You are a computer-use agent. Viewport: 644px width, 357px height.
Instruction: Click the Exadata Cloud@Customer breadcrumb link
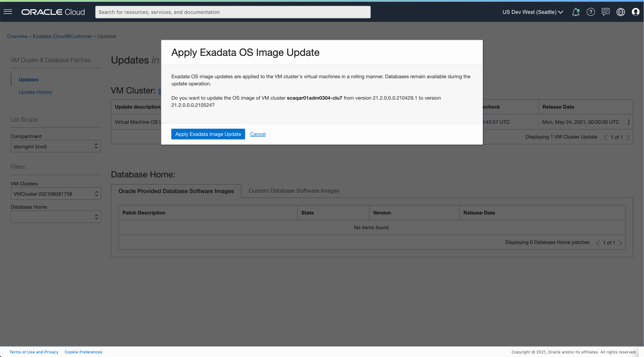pos(63,36)
